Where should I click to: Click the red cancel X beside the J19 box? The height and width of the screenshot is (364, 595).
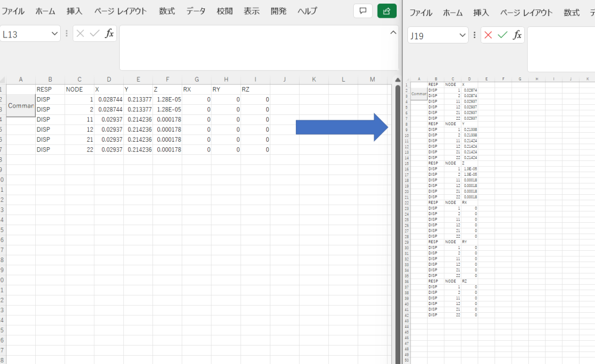[x=488, y=35]
